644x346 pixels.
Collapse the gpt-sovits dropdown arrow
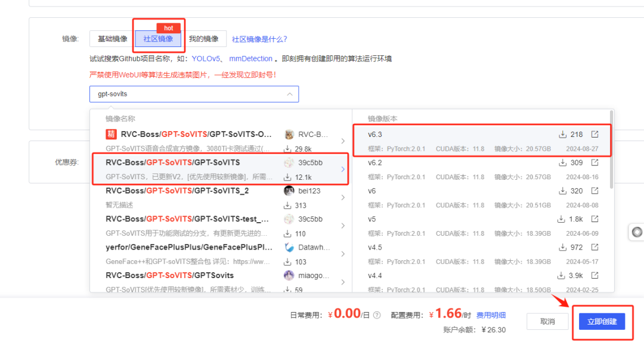pyautogui.click(x=290, y=94)
